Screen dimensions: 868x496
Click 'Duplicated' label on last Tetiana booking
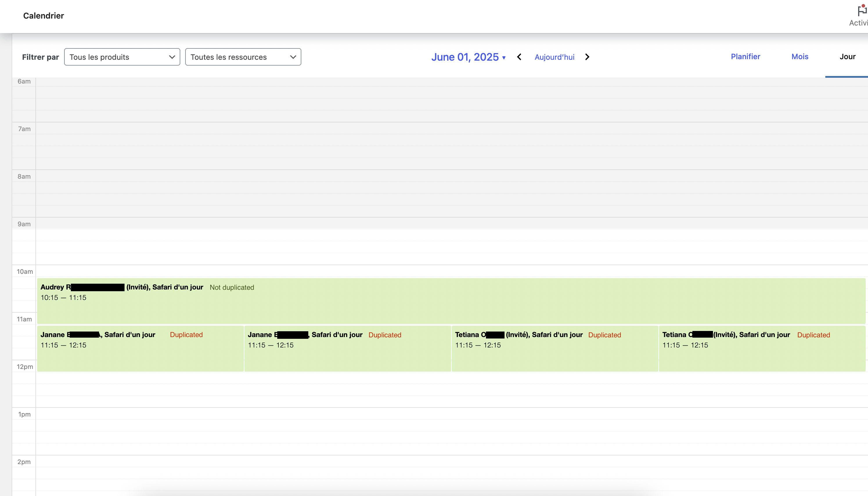coord(813,335)
